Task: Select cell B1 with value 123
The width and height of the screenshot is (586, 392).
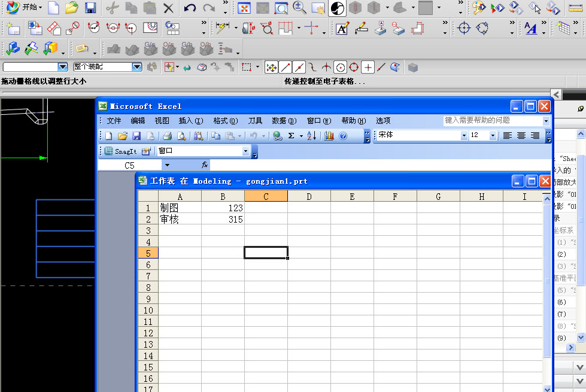Action: pyautogui.click(x=223, y=208)
